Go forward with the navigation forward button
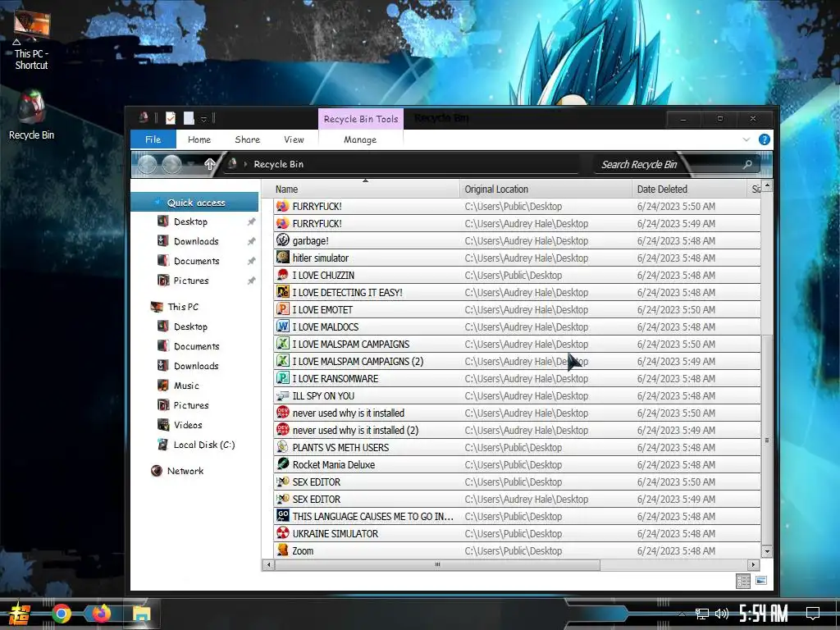Image resolution: width=840 pixels, height=630 pixels. point(171,164)
